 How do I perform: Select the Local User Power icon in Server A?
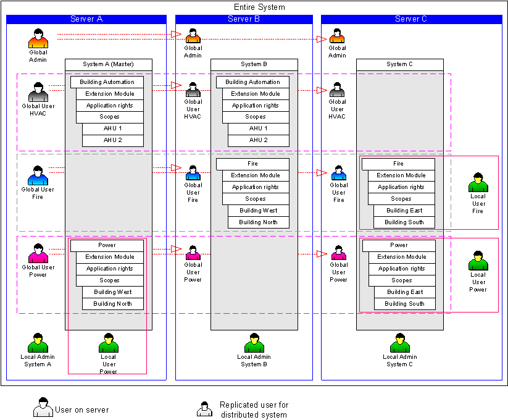click(x=108, y=343)
